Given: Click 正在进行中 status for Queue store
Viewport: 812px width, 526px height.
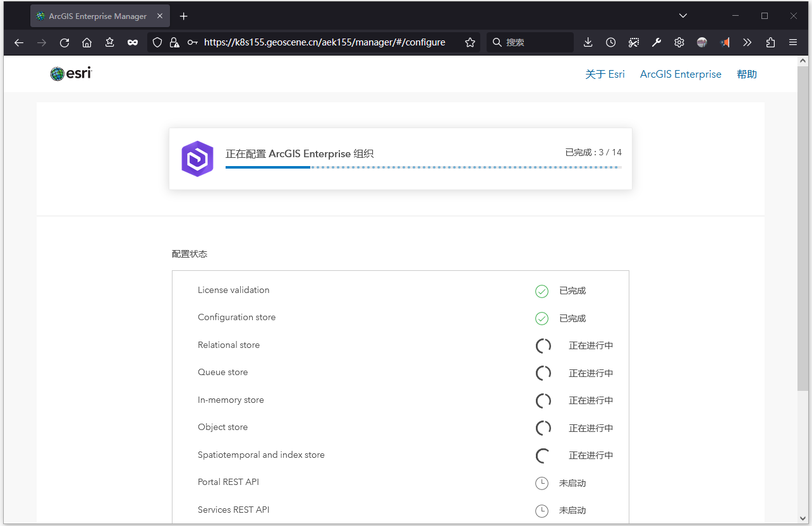Looking at the screenshot, I should (x=591, y=373).
